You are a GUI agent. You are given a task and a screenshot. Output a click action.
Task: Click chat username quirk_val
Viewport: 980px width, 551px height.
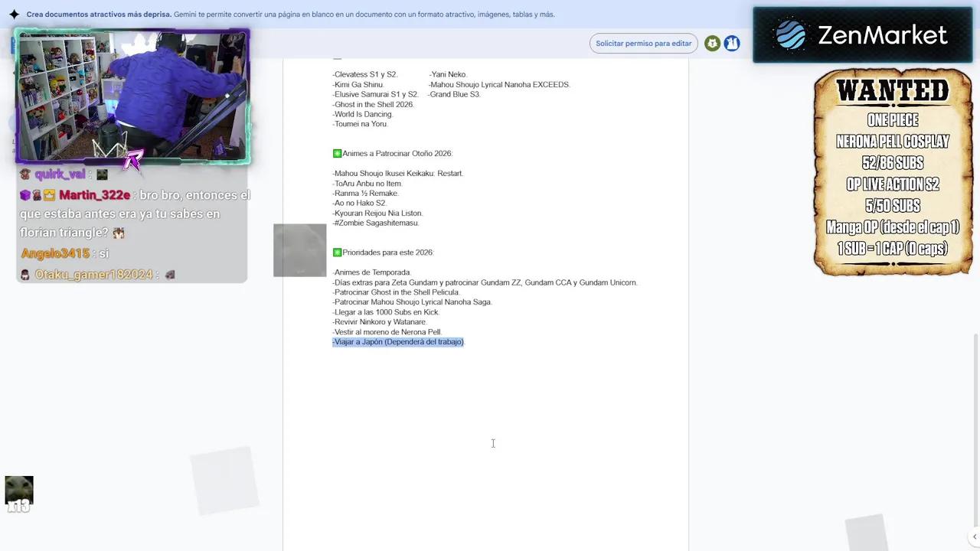[60, 174]
